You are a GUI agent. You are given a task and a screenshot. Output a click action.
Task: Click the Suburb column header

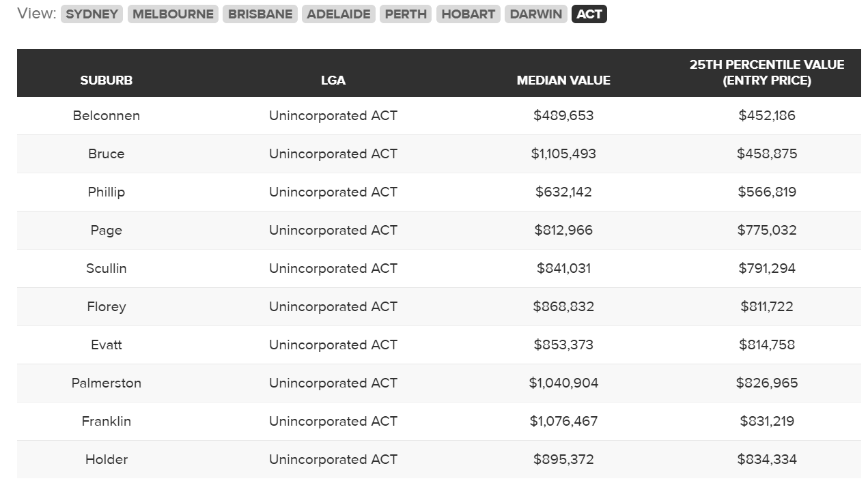click(x=107, y=81)
